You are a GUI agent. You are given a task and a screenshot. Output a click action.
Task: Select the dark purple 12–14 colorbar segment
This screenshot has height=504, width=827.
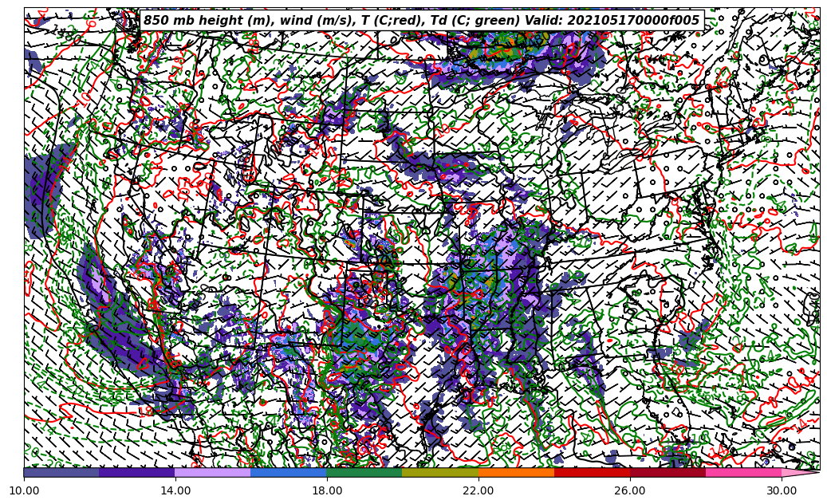137,472
